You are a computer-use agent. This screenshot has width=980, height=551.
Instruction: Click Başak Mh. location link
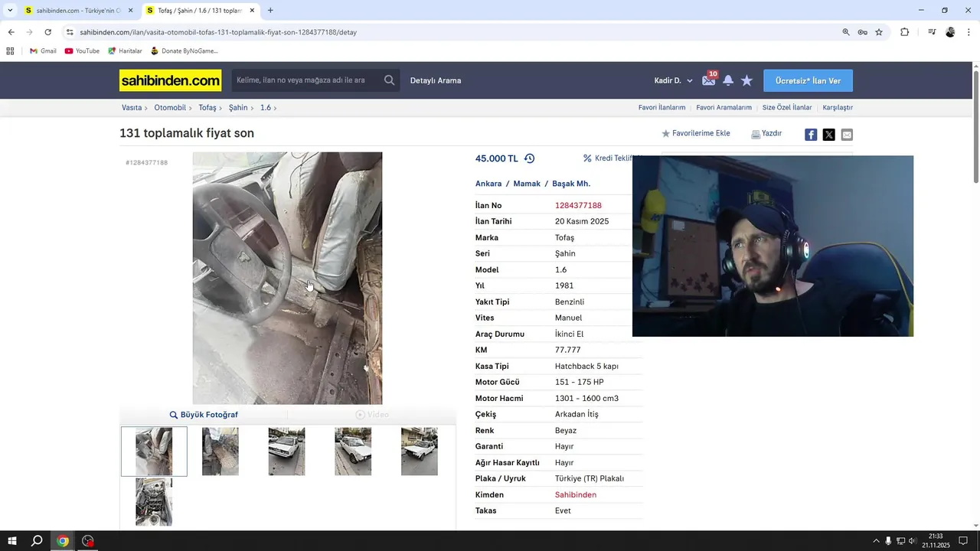pos(571,184)
